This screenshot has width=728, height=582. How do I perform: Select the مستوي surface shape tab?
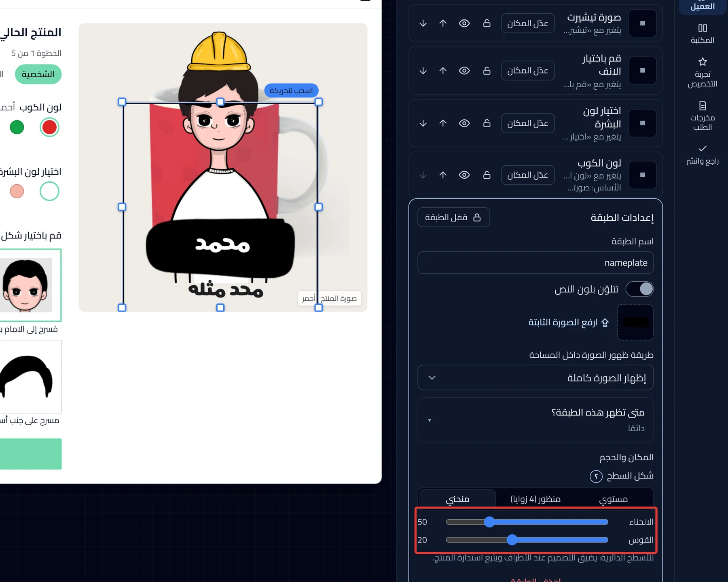tap(613, 499)
